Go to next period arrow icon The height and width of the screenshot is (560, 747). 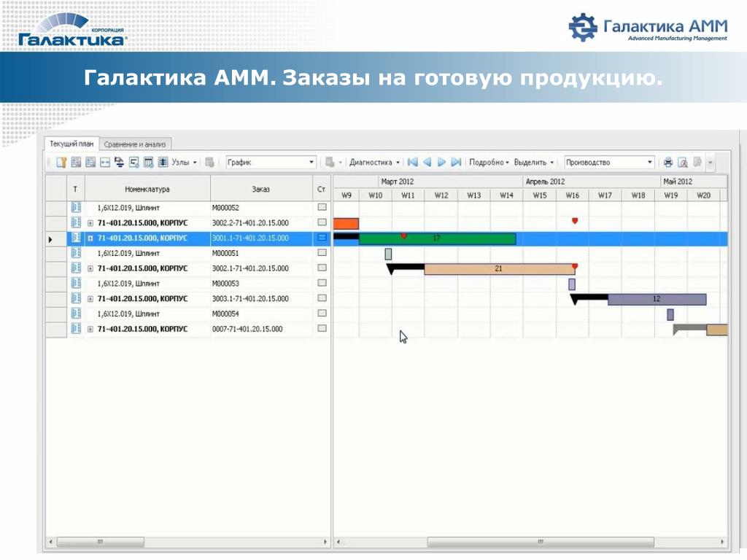(441, 163)
